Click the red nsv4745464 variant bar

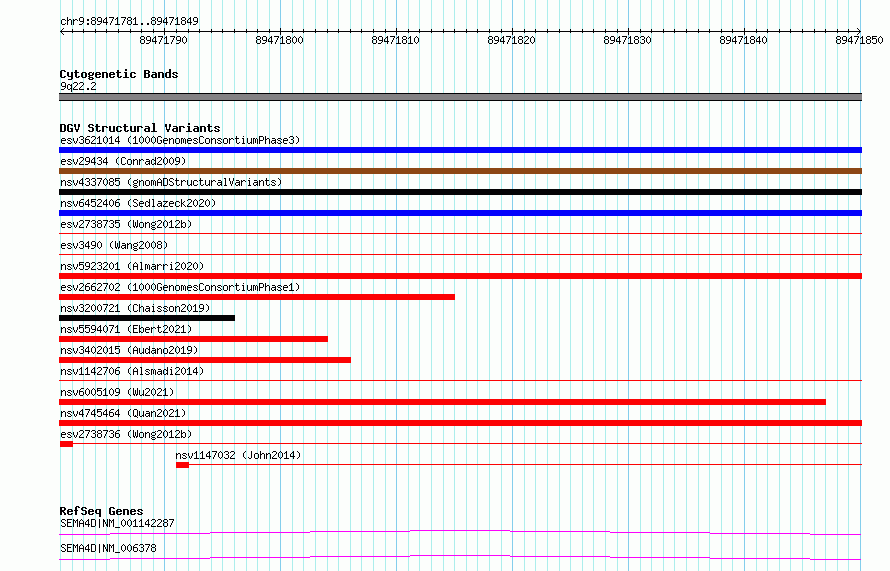point(460,423)
